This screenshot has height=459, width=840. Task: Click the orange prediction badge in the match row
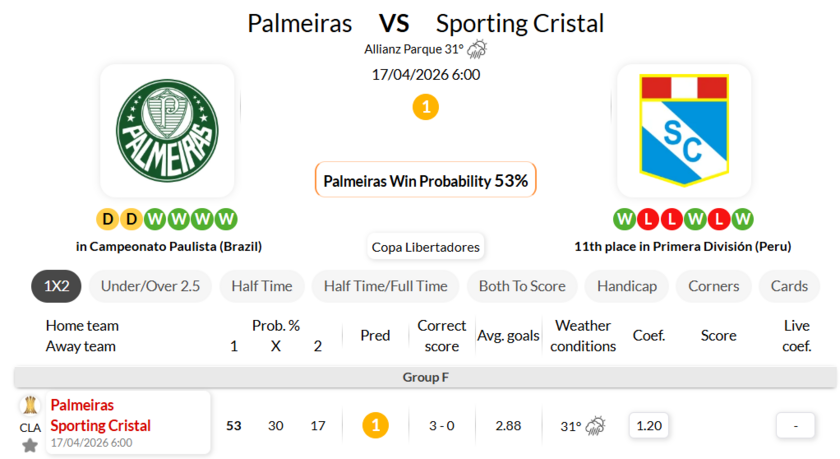tap(375, 426)
